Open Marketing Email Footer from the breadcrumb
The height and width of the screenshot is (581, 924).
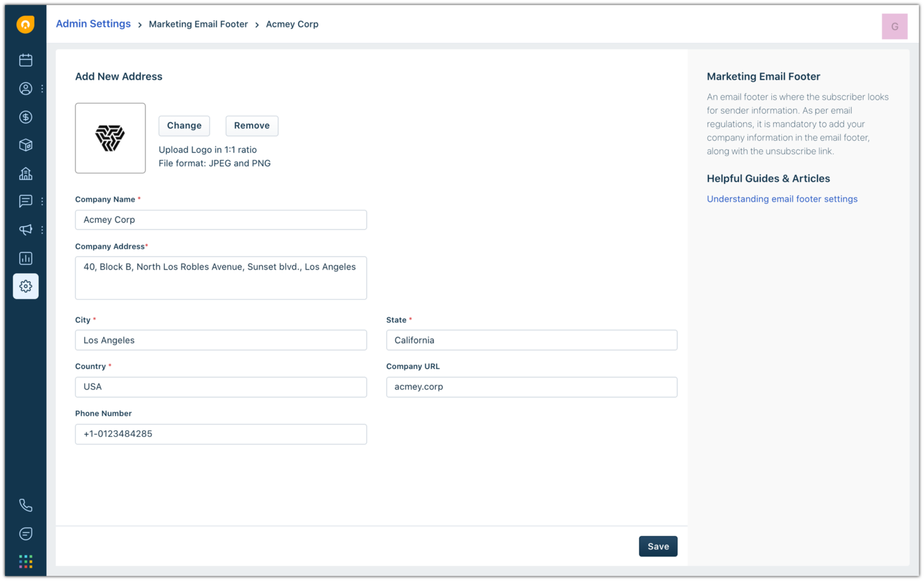pos(199,24)
